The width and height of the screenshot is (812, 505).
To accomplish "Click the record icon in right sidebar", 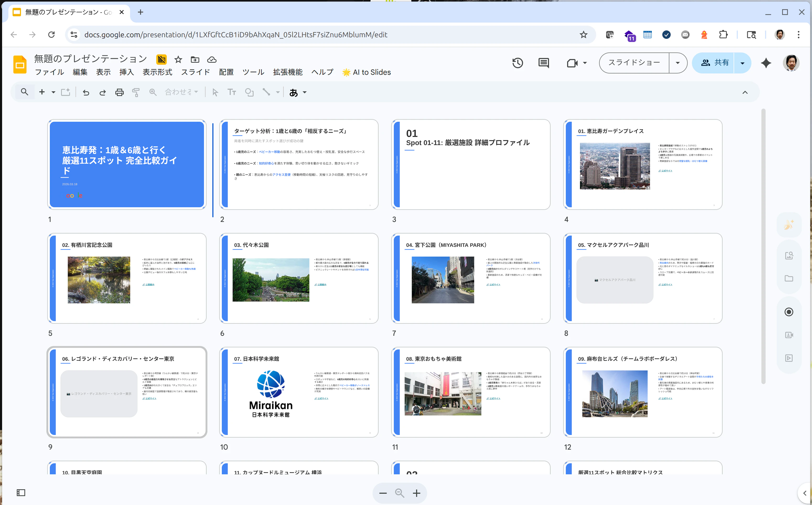I will point(789,312).
